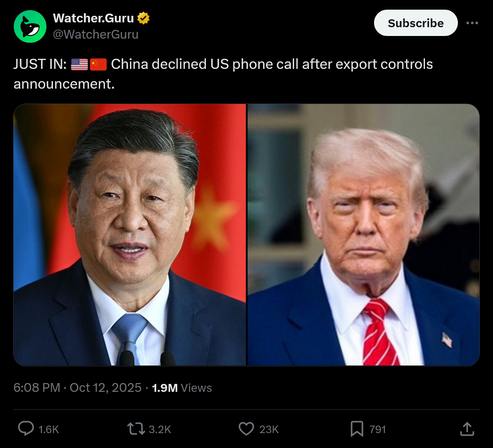Viewport: 493px width, 448px height.
Task: Click the China flag emoji
Action: pyautogui.click(x=98, y=65)
